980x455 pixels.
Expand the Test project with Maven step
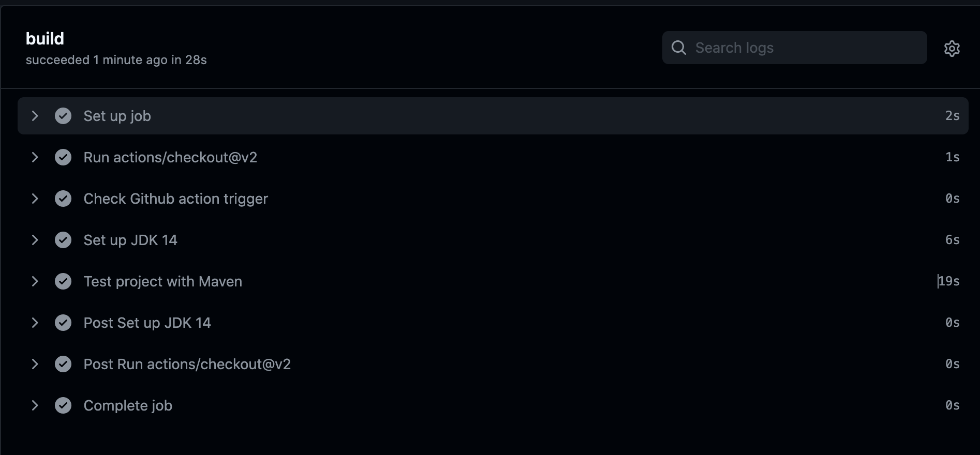(x=35, y=281)
